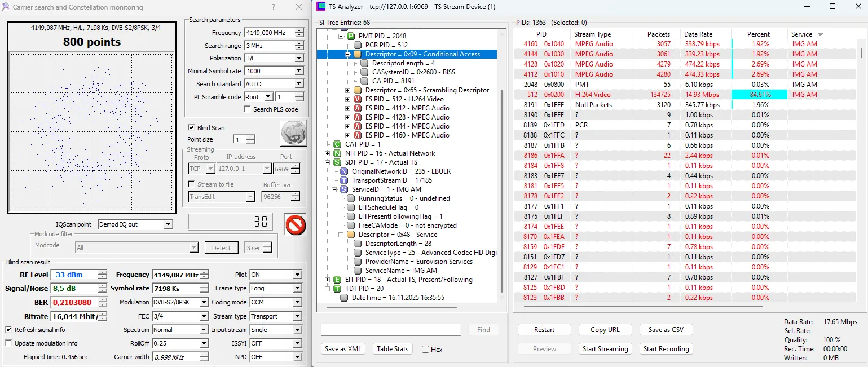This screenshot has height=367, width=868.
Task: Open the IQScan point dropdown
Action: (x=168, y=224)
